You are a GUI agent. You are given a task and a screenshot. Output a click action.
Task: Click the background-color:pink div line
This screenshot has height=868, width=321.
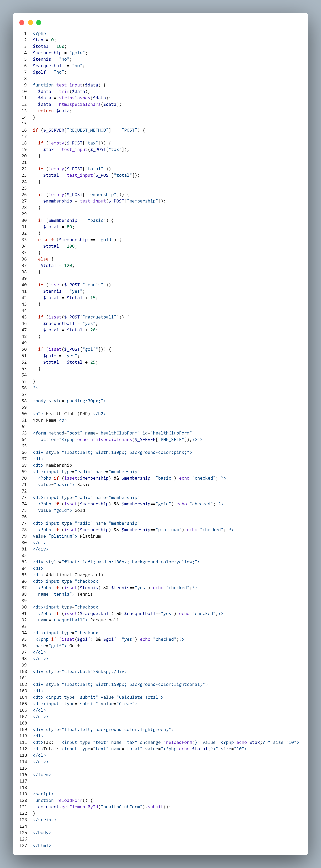pos(112,452)
